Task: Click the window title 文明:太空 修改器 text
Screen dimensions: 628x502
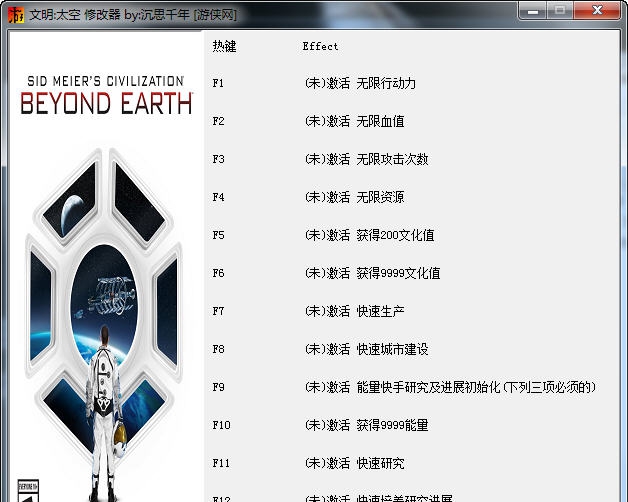Action: coord(75,15)
